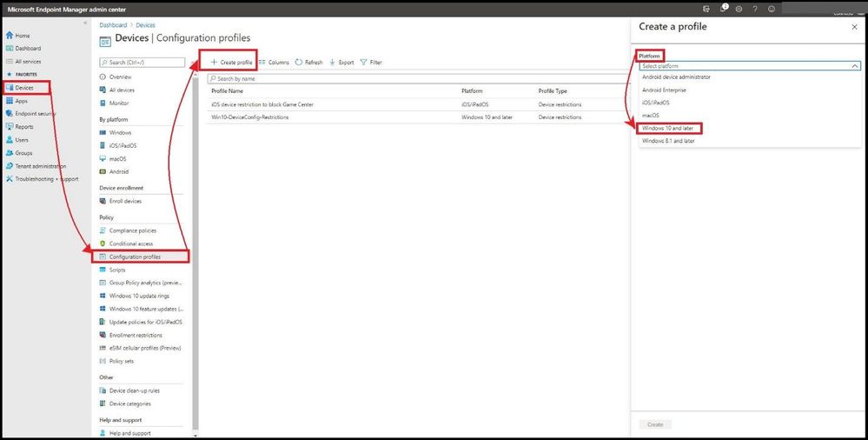Click the Windows 10 update rings icon
868x440 pixels.
tap(103, 296)
